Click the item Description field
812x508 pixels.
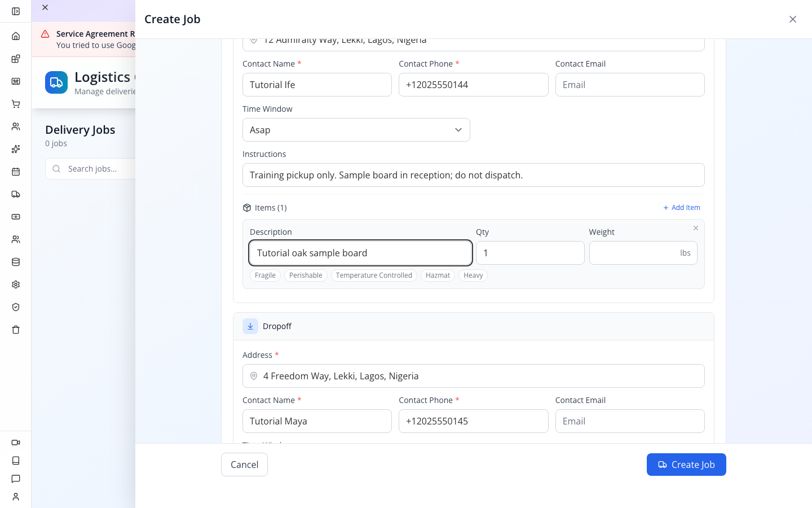[360, 253]
